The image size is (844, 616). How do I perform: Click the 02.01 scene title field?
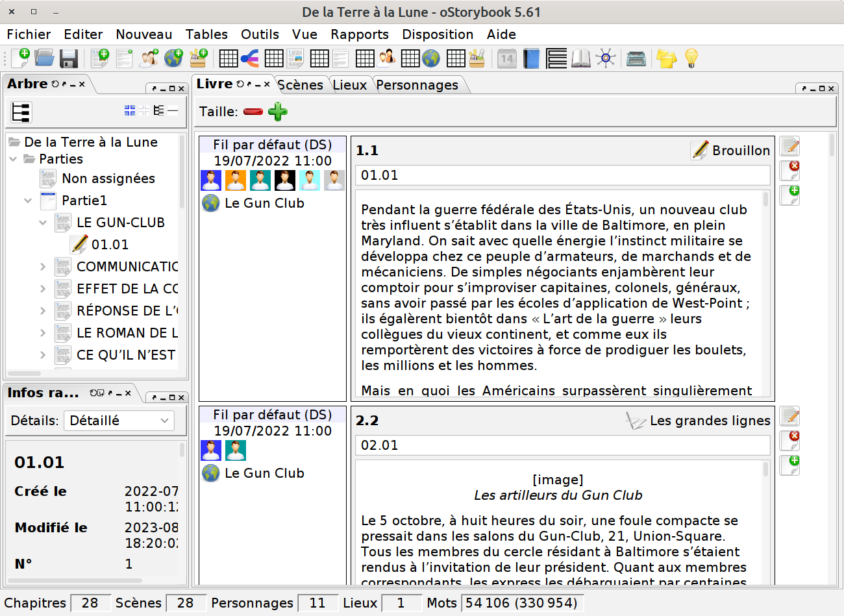(x=563, y=445)
